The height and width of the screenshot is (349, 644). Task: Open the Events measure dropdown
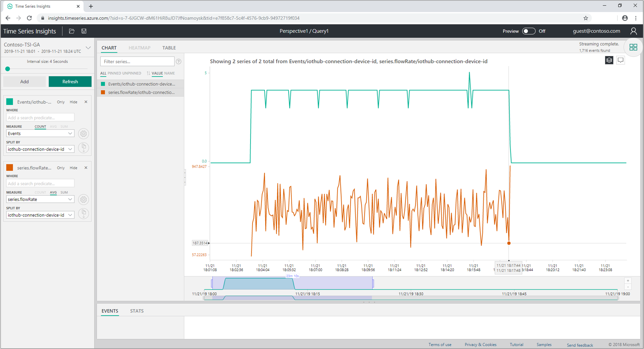pyautogui.click(x=40, y=134)
